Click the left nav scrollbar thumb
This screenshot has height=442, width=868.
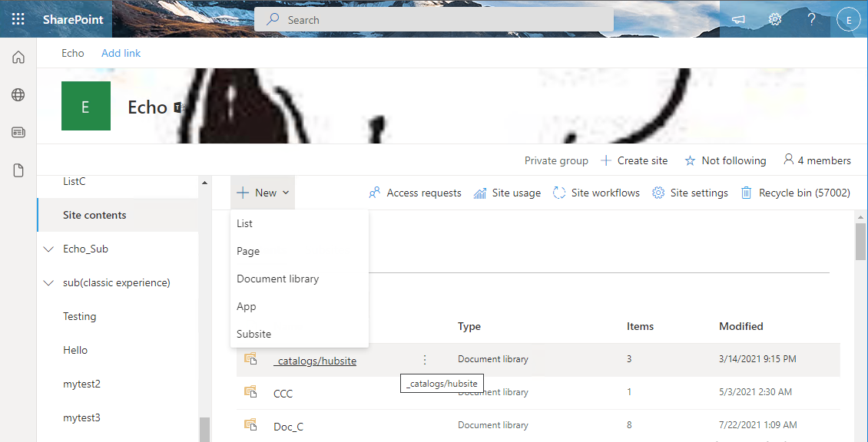click(x=205, y=430)
